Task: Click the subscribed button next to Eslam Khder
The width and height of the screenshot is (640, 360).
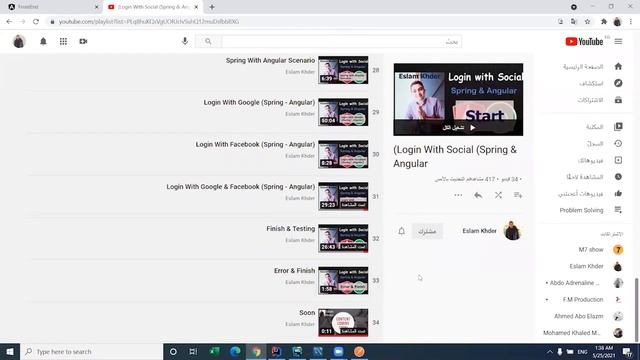Action: tap(427, 231)
